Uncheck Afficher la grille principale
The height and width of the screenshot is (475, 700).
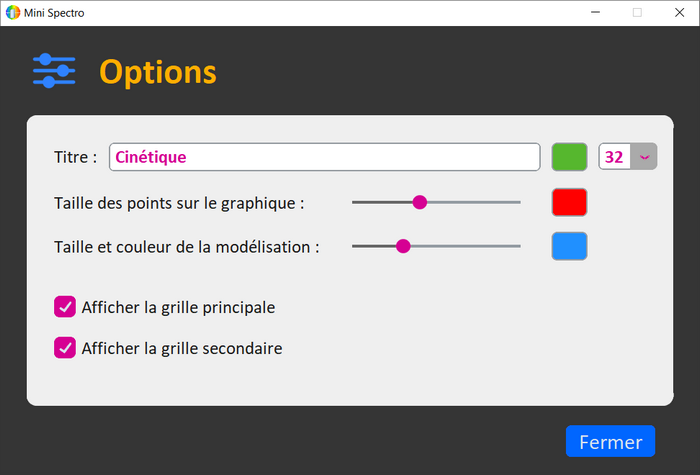pos(65,307)
